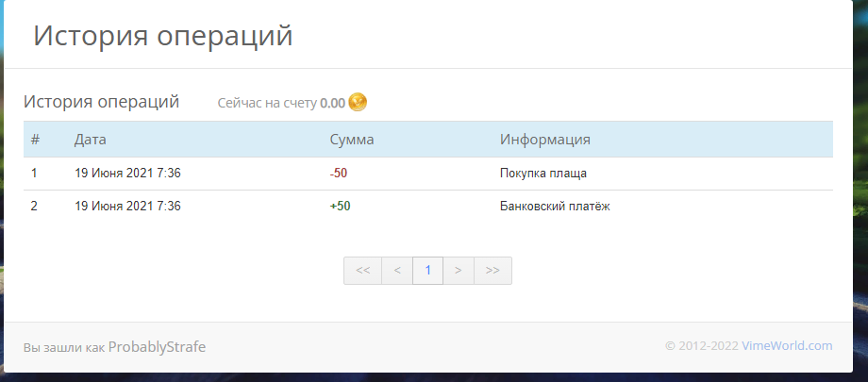The width and height of the screenshot is (868, 382).
Task: Select page 1 in the pagination
Action: [427, 271]
